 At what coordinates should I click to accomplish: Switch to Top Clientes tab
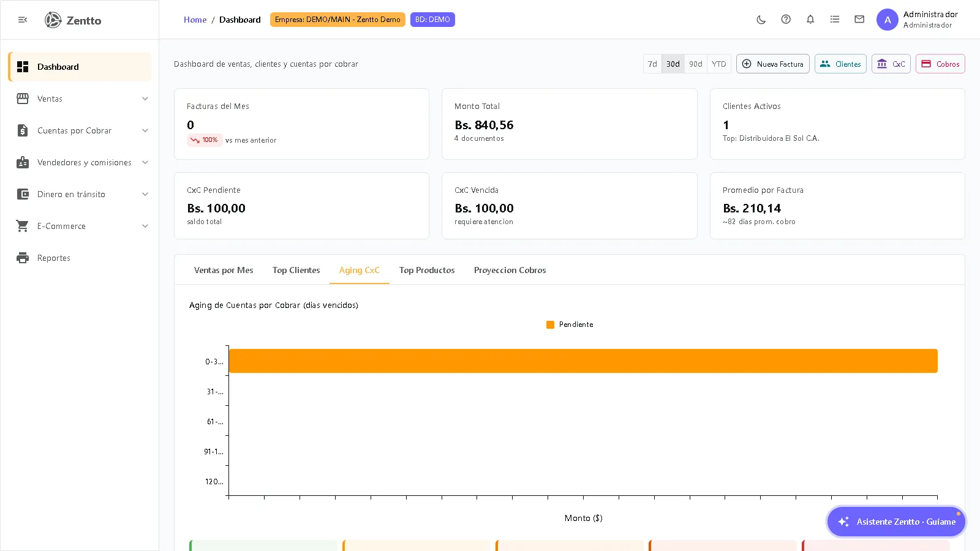coord(296,270)
